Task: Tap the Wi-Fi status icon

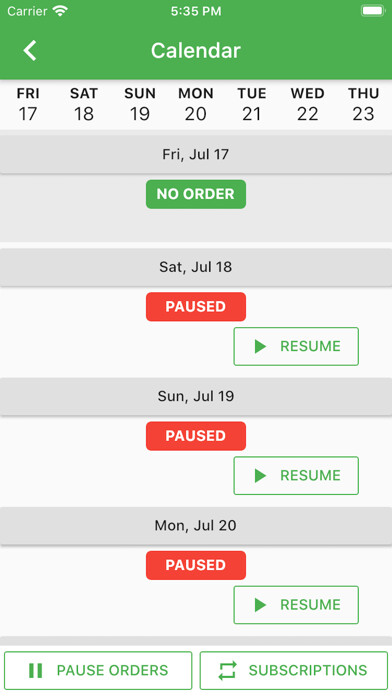Action: point(59,11)
